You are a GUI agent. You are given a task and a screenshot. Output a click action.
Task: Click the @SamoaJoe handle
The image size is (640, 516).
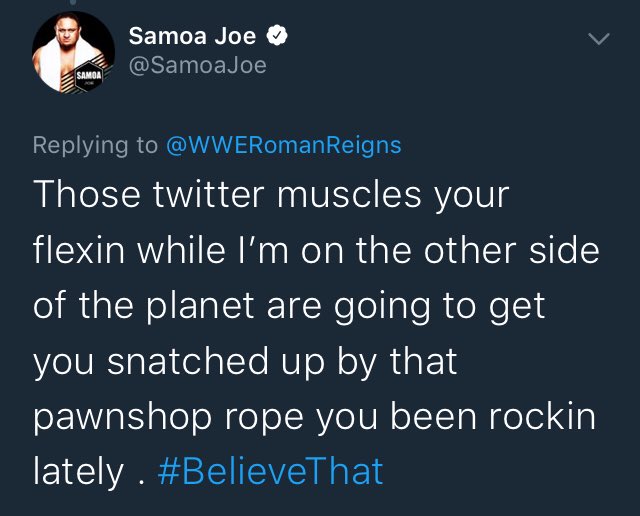198,65
